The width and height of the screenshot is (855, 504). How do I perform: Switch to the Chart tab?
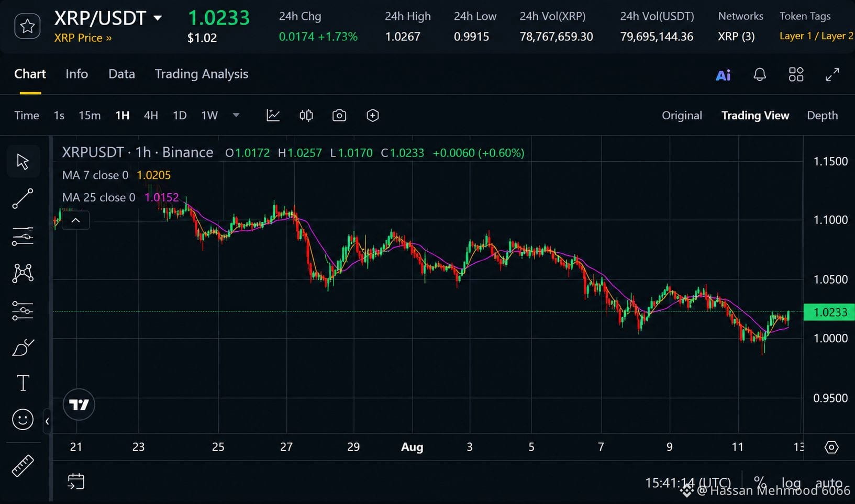[x=30, y=74]
